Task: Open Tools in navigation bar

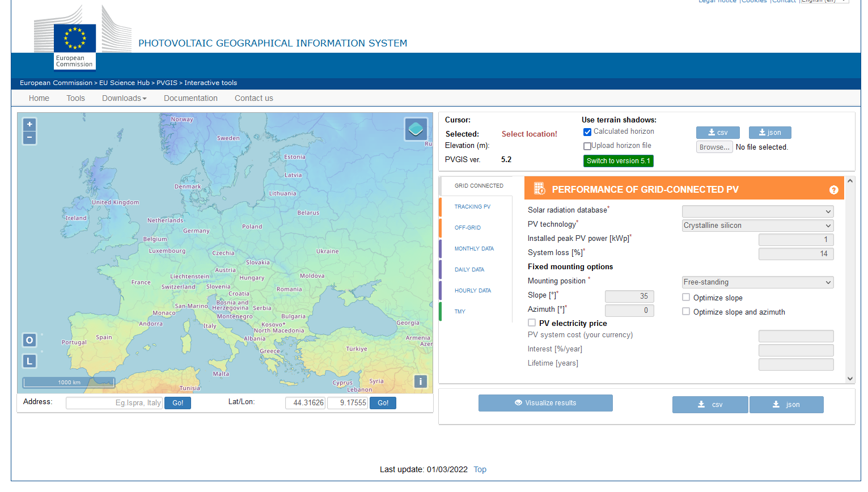Action: tap(75, 98)
